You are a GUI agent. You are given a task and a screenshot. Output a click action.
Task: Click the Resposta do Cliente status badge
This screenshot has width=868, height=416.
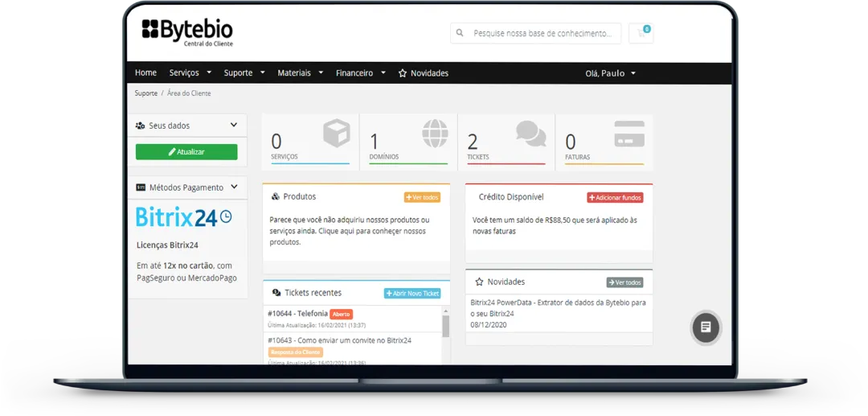[296, 352]
